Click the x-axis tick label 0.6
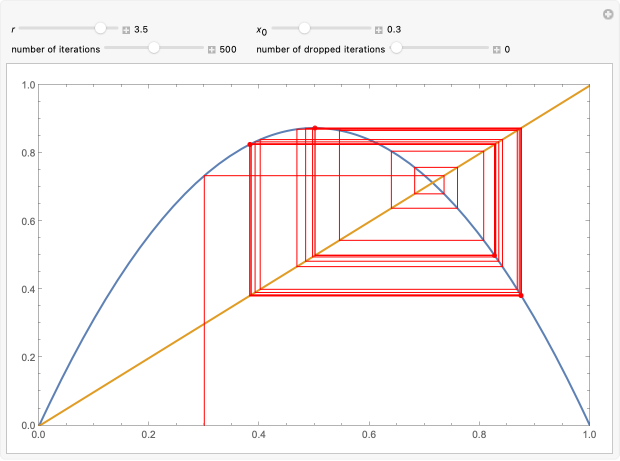 (369, 436)
